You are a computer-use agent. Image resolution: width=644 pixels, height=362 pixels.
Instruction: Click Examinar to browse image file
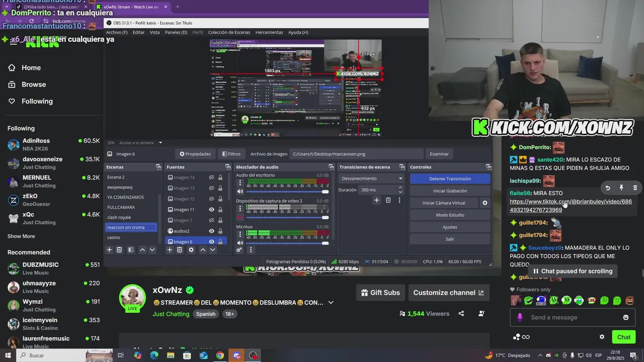point(439,154)
